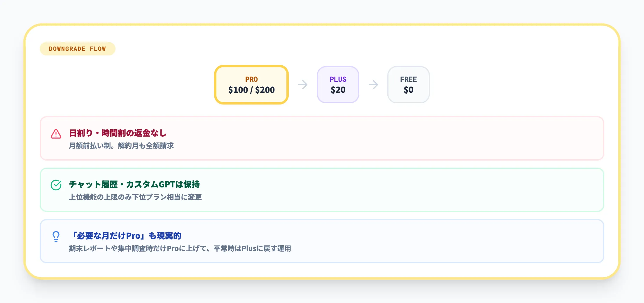Click heading 日割り・時間割の返金なし
644x303 pixels.
(118, 133)
